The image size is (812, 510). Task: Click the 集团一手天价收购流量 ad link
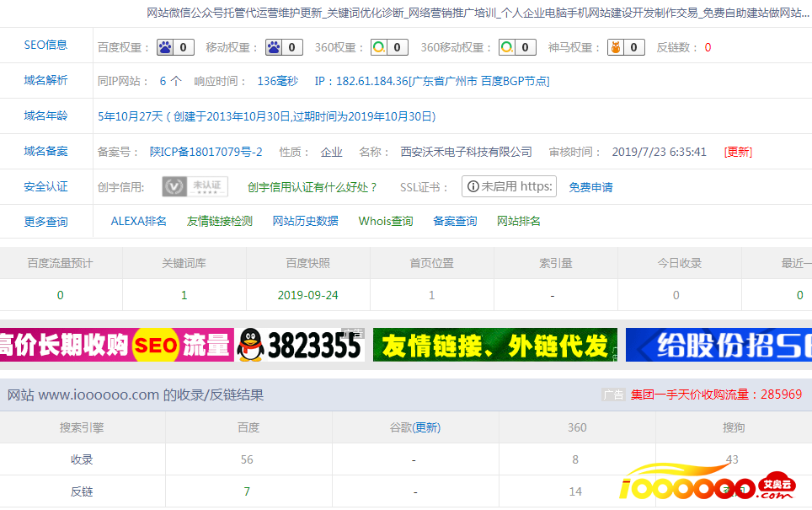pyautogui.click(x=716, y=395)
